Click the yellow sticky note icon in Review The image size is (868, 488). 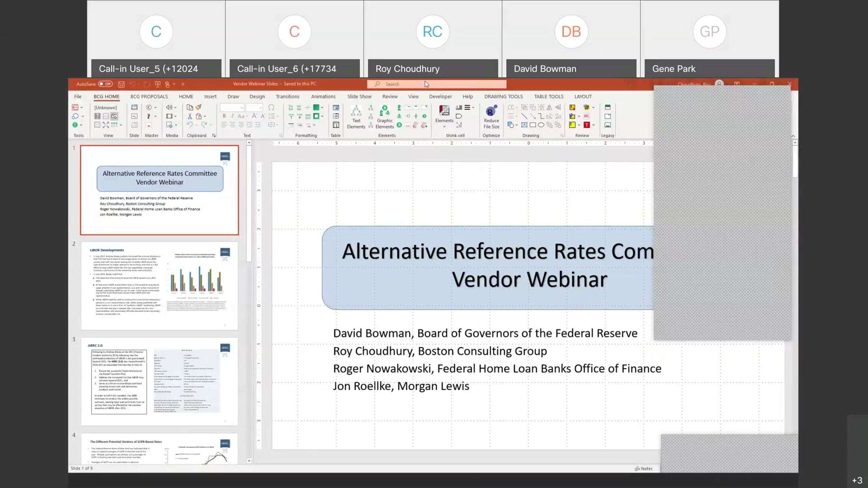[572, 125]
